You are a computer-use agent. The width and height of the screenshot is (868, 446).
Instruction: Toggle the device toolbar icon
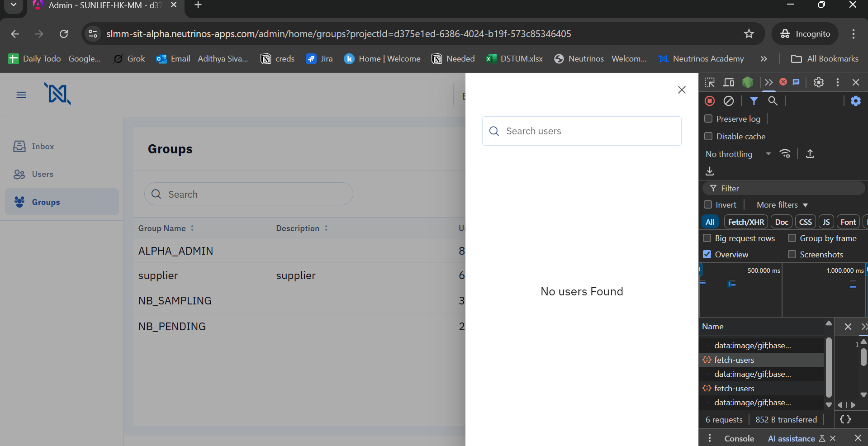(729, 82)
